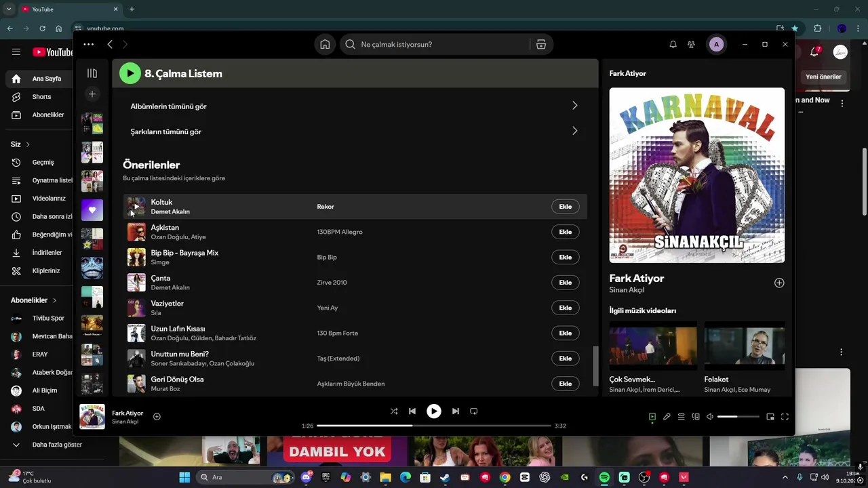
Task: Open Spotify profile avatar A
Action: [716, 44]
